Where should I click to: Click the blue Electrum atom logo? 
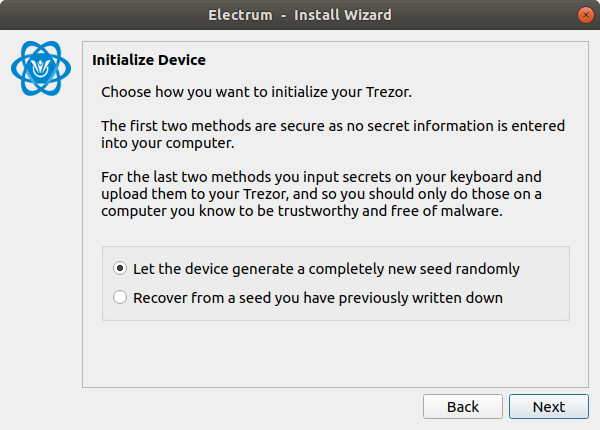tap(41, 68)
